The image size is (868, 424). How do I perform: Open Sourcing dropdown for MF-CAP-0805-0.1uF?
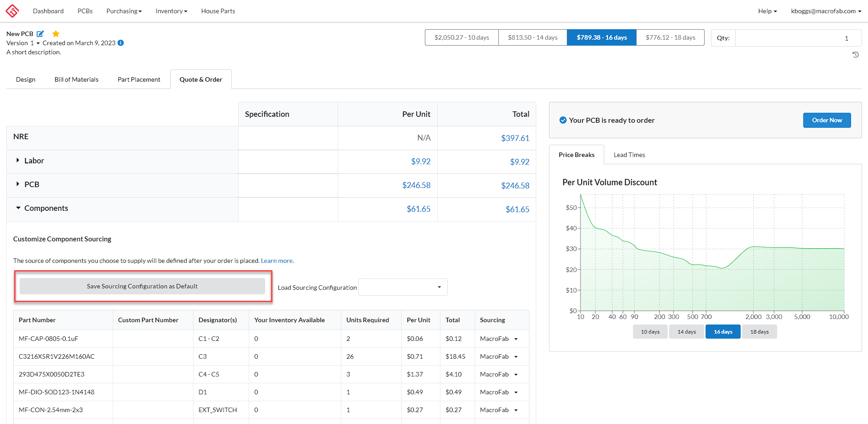499,339
